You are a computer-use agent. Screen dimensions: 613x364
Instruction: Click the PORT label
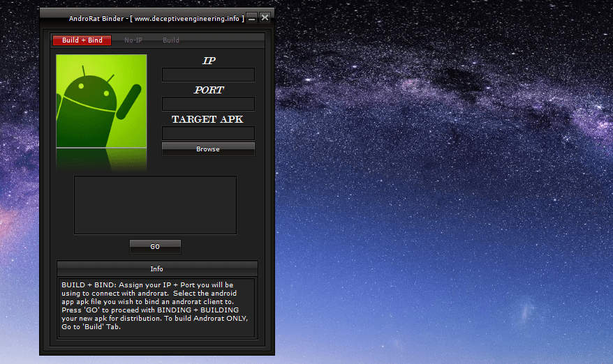pyautogui.click(x=208, y=90)
